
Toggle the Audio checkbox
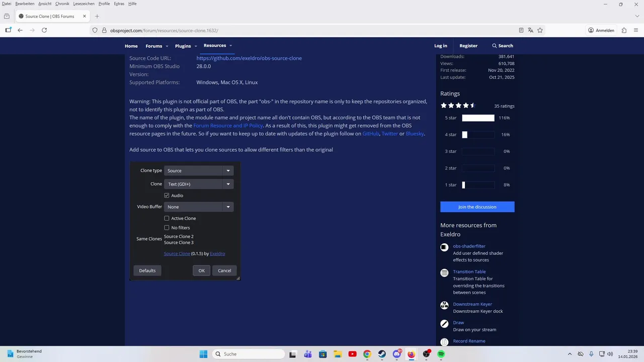click(x=167, y=195)
